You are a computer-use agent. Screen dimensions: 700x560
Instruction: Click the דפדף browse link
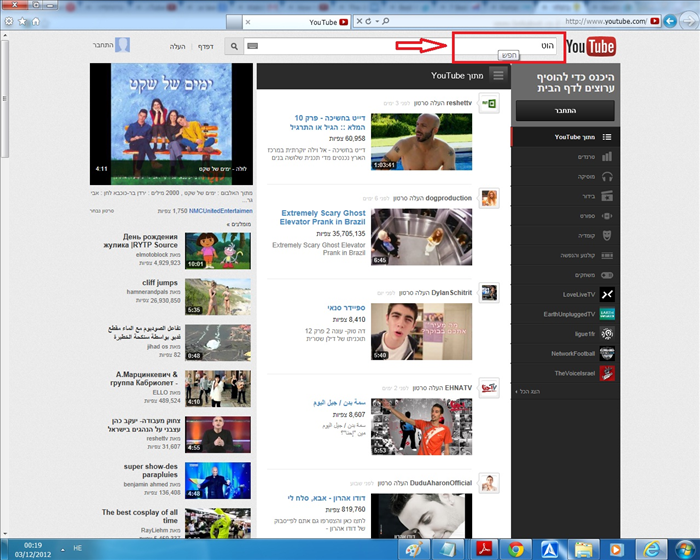click(x=205, y=46)
